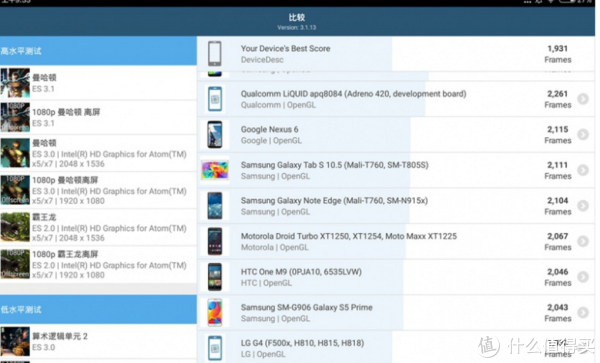
Task: Click the 2,261 Frames score
Action: pos(558,99)
